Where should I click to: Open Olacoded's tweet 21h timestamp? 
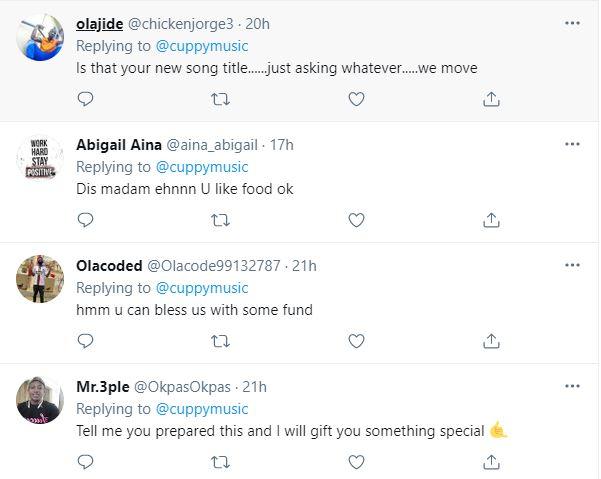coord(304,266)
